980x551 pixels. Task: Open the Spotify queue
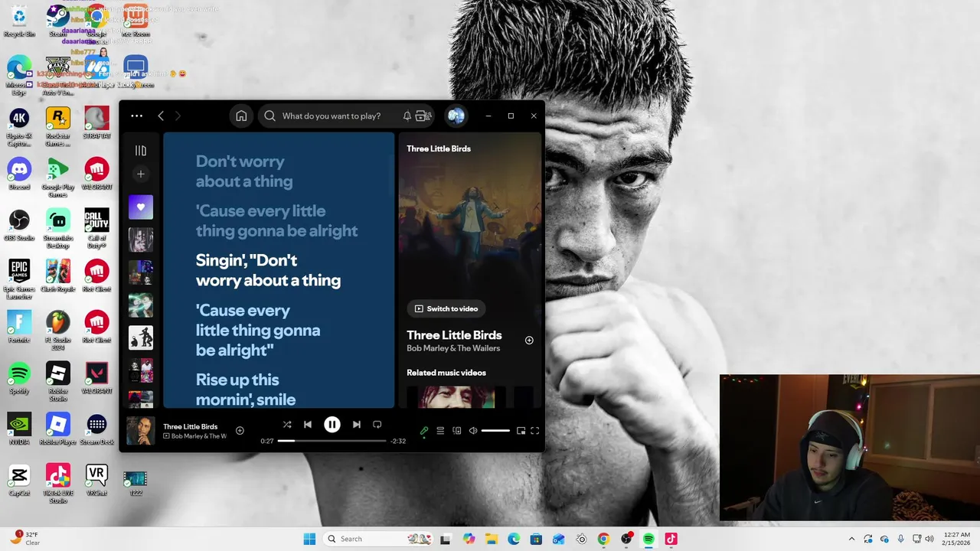pyautogui.click(x=440, y=431)
